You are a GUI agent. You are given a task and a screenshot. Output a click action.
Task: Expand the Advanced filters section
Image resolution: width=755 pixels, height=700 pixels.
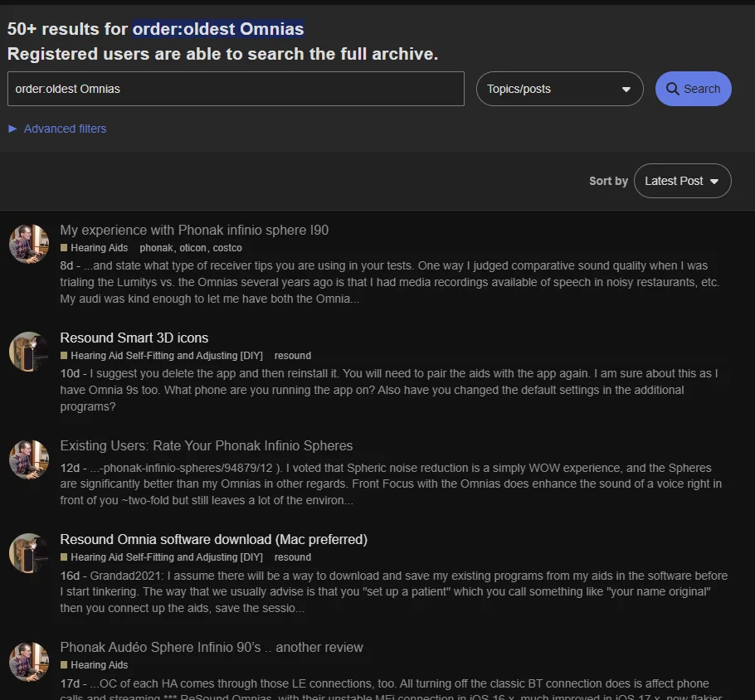click(x=57, y=129)
